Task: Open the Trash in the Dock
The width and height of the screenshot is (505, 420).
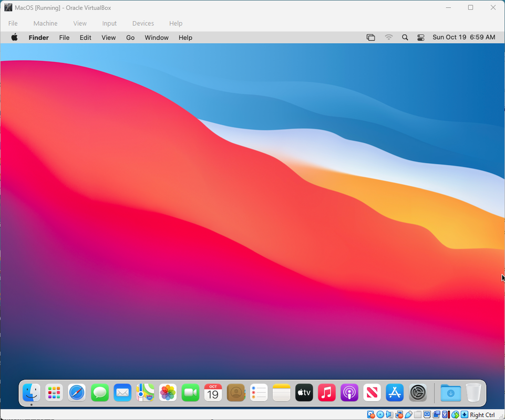Action: click(x=473, y=392)
